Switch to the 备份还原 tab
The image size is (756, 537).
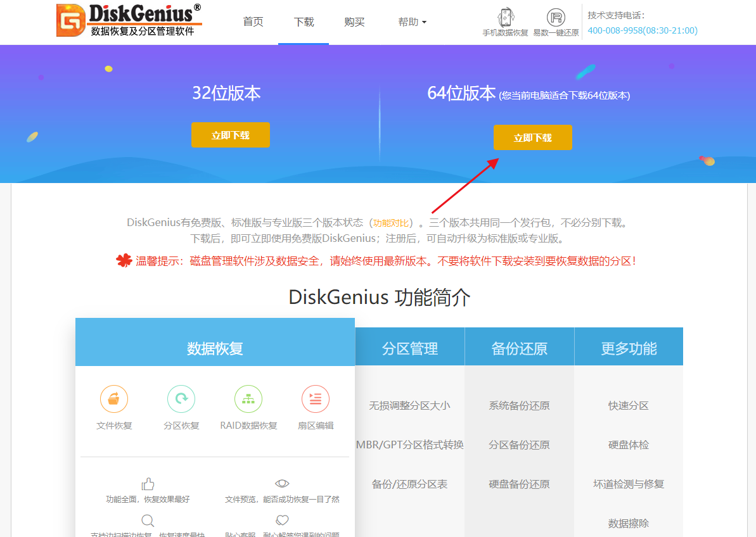coord(520,348)
